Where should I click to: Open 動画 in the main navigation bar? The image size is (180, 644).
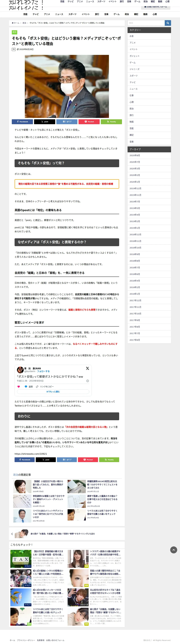[146, 14]
